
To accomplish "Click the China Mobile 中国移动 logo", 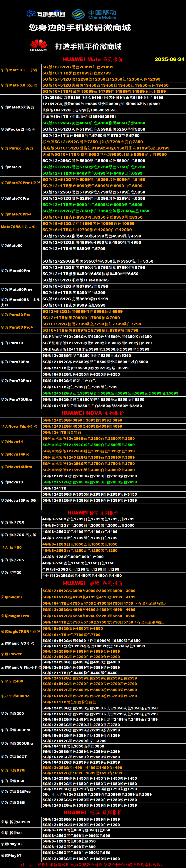I will pyautogui.click(x=94, y=14).
